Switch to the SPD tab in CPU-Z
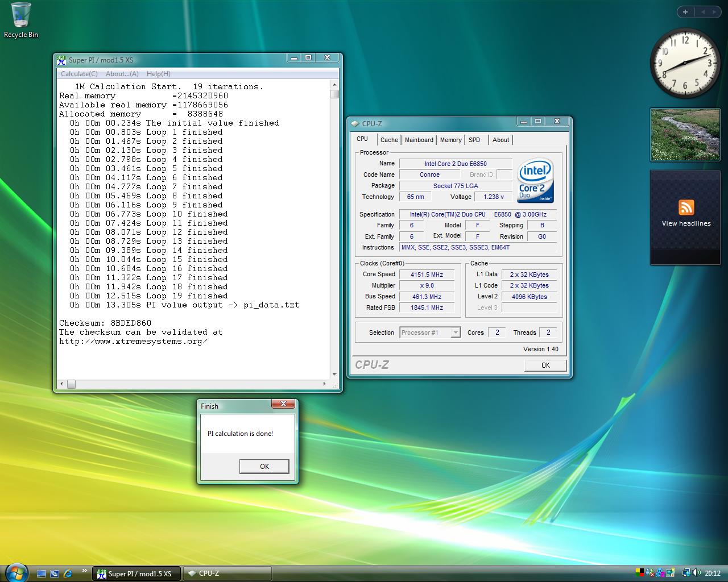 (474, 140)
